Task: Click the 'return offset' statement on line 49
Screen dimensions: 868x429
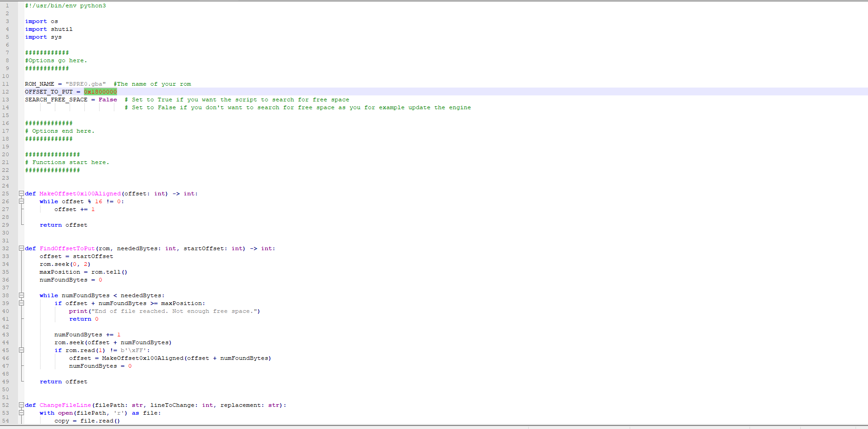Action: pos(63,382)
